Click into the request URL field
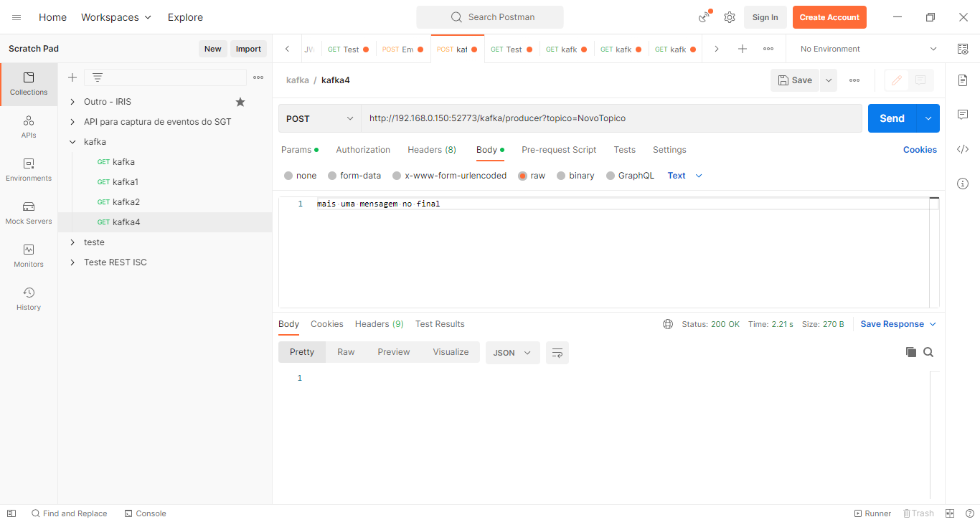The image size is (980, 522). [610, 118]
